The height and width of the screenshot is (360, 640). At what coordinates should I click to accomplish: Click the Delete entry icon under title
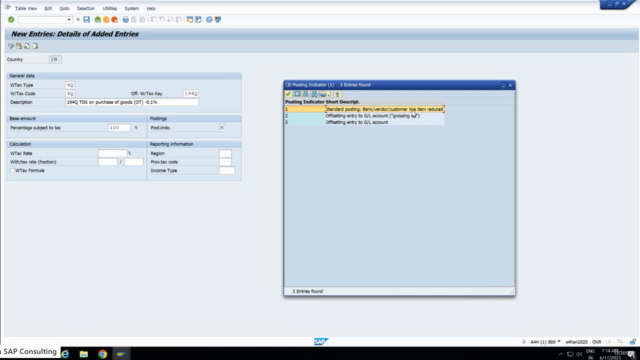(19, 46)
